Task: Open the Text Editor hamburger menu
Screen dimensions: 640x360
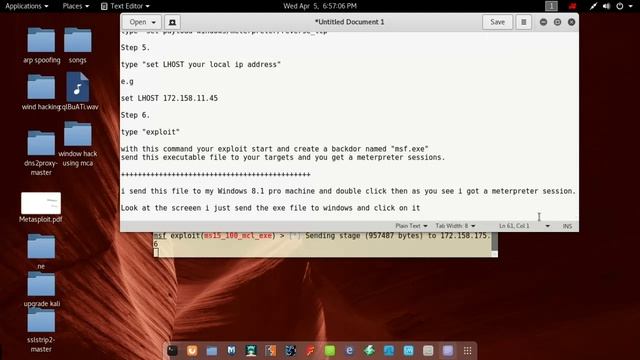Action: [524, 22]
